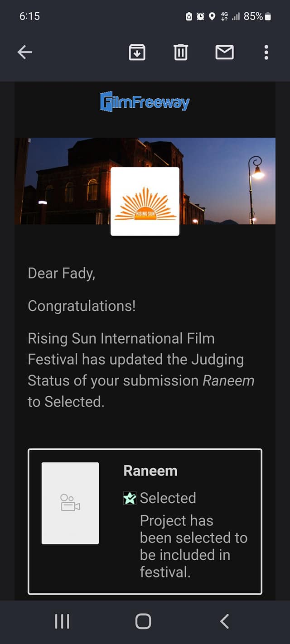This screenshot has height=644, width=290.
Task: Go to home screen via home button
Action: (x=143, y=621)
